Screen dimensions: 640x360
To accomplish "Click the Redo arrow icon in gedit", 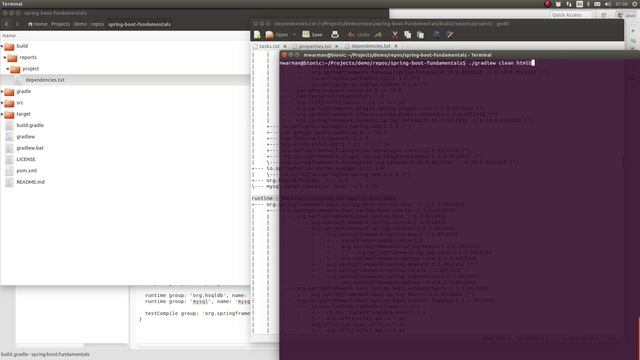I will click(x=379, y=35).
